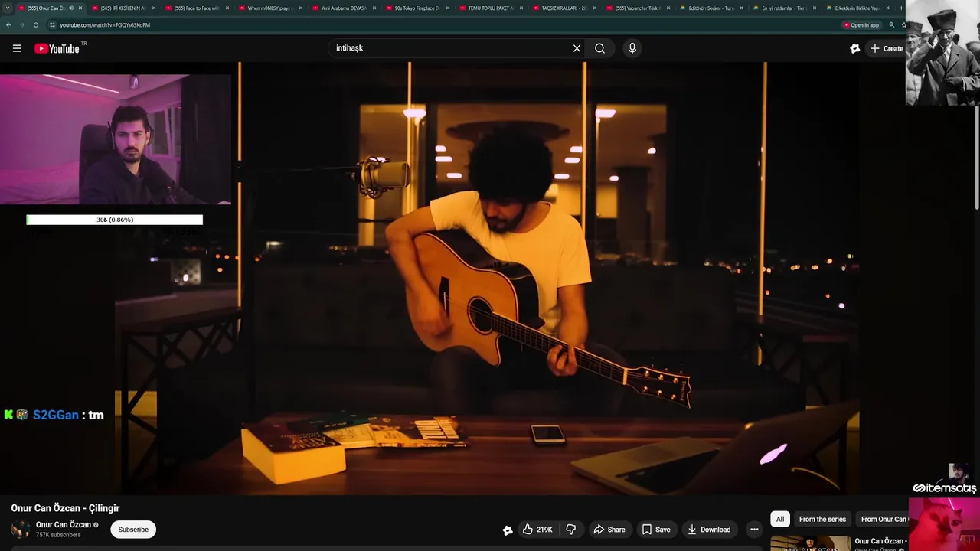980x551 pixels.
Task: Start voice search with the microphone icon
Action: tap(632, 48)
